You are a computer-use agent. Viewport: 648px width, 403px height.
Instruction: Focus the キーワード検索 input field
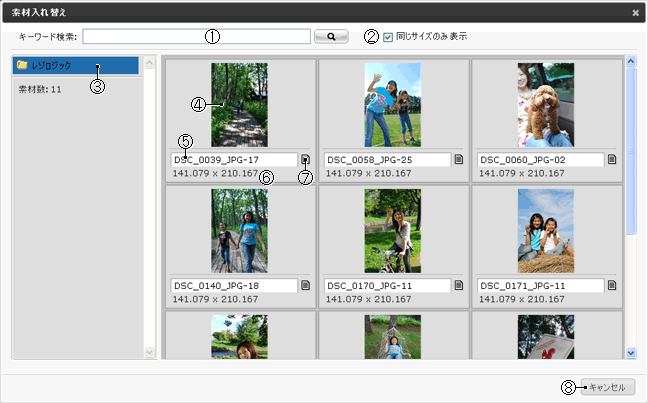(196, 36)
